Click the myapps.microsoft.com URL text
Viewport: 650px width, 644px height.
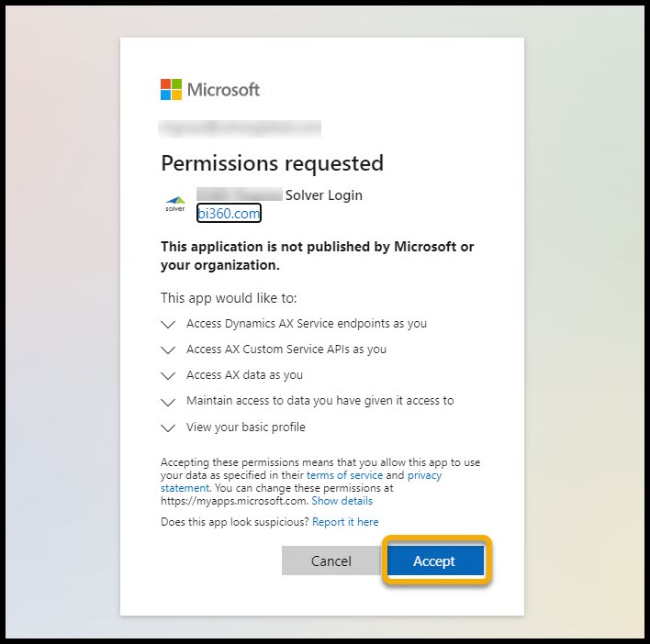point(233,501)
